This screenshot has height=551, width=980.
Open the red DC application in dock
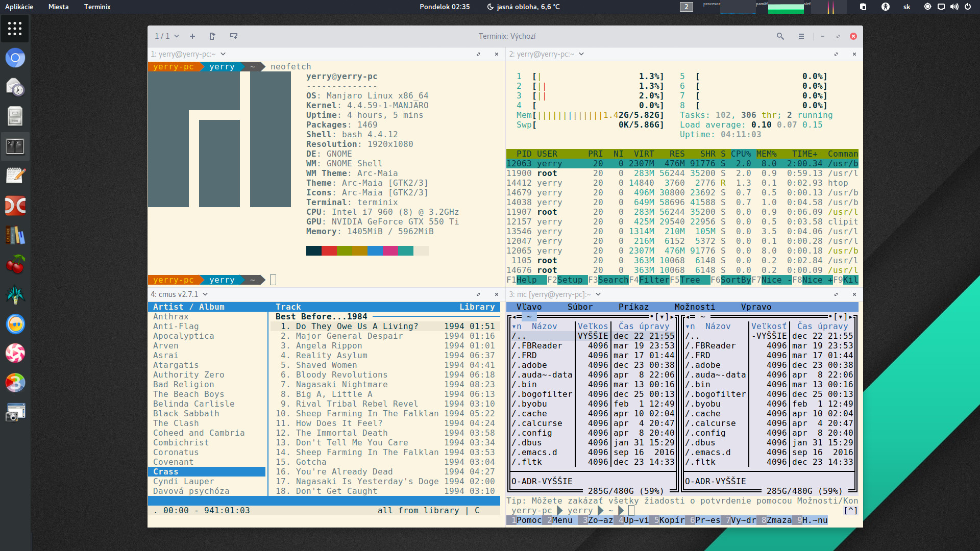click(15, 206)
